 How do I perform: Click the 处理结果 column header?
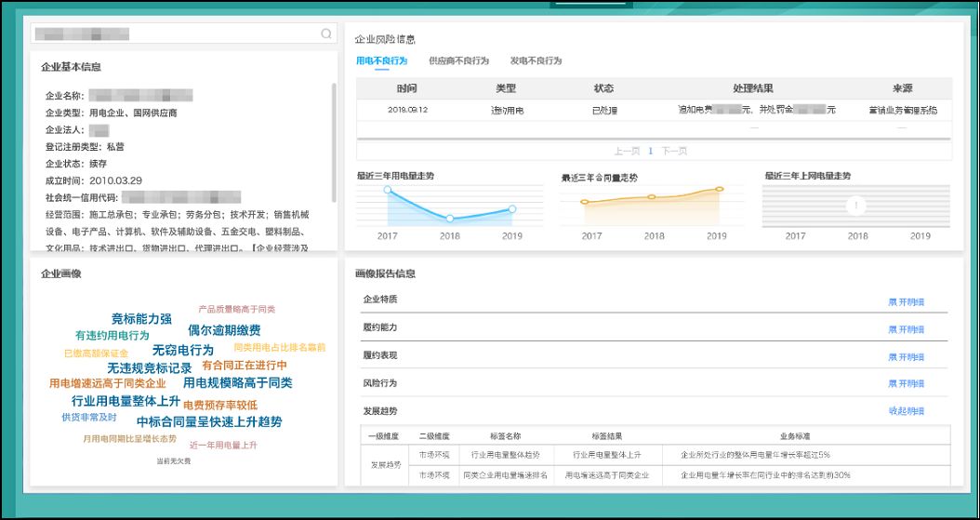[753, 88]
